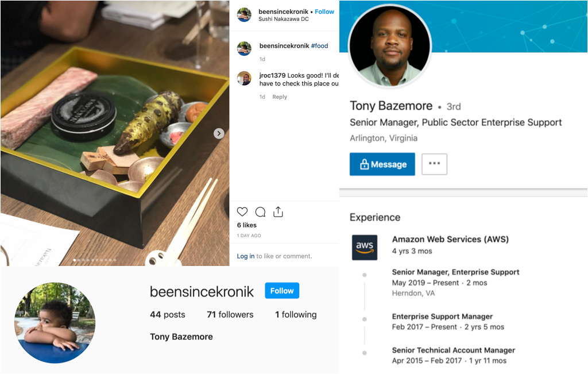The width and height of the screenshot is (588, 374).
Task: Open beensincekronik avatar in post header
Action: [x=244, y=14]
